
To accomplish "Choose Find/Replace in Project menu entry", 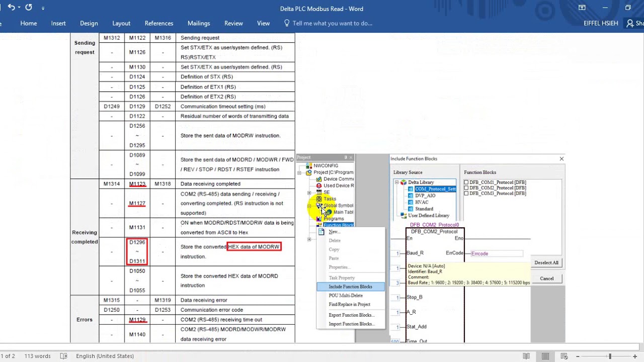I will (x=351, y=304).
